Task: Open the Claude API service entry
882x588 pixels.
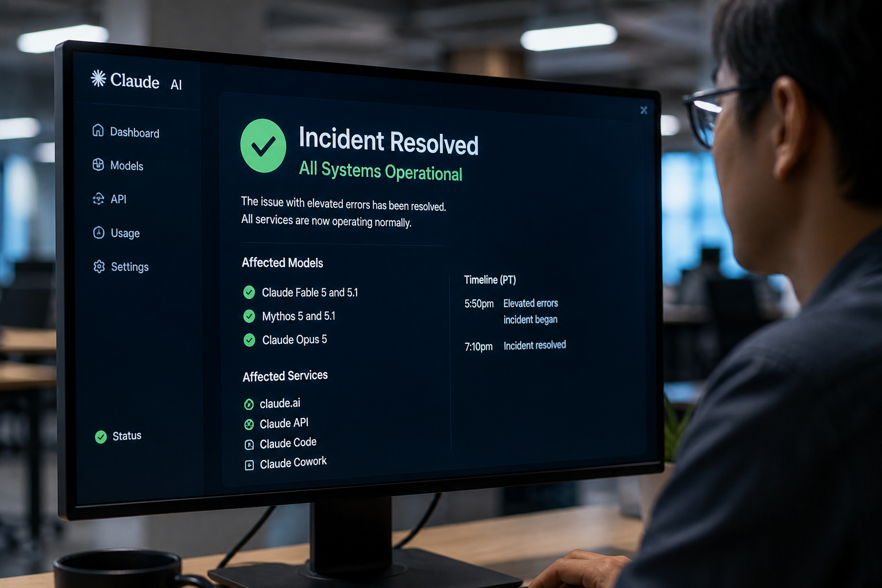Action: click(x=276, y=424)
